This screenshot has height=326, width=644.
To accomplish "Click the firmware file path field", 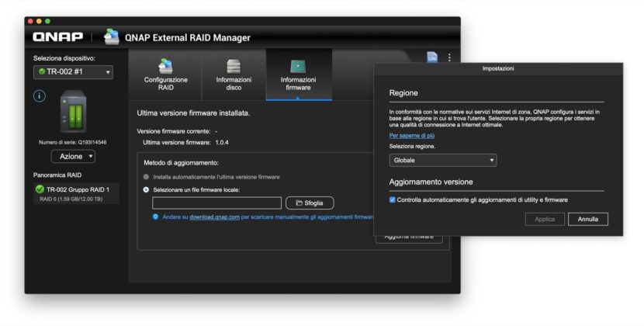I will (x=216, y=203).
